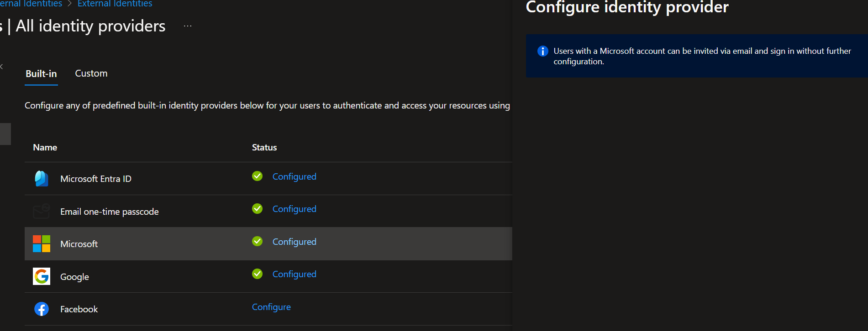This screenshot has height=331, width=868.
Task: Select the Email one-time passcode name
Action: [110, 212]
